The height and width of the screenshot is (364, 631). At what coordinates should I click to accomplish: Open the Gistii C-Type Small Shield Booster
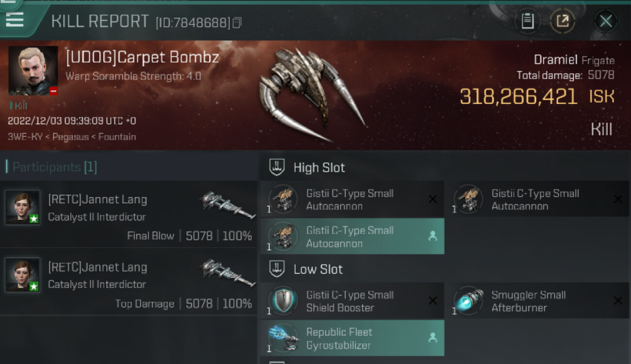click(x=352, y=301)
